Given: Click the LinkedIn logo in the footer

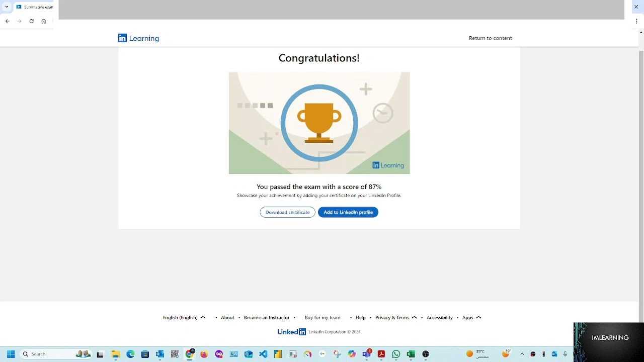Looking at the screenshot, I should pyautogui.click(x=291, y=332).
